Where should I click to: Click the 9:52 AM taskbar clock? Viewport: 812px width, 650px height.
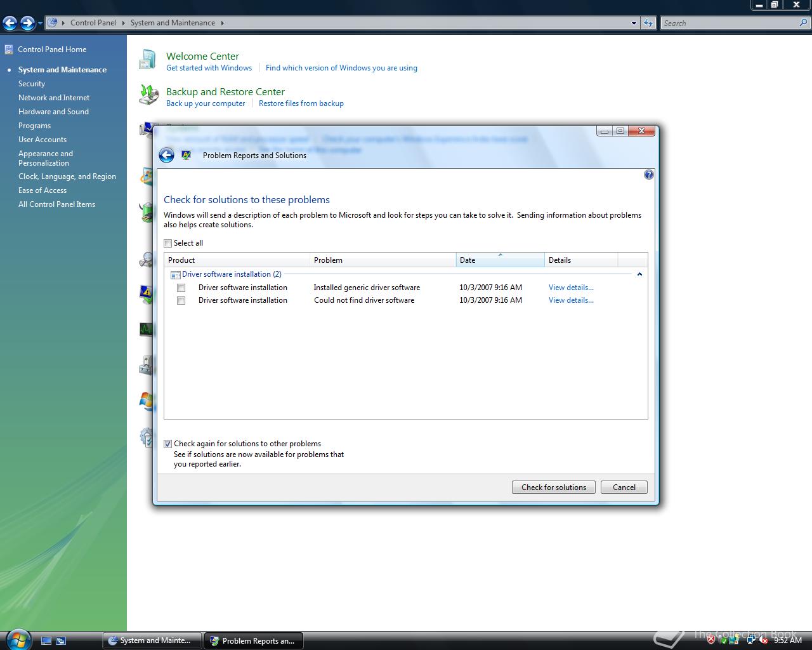(788, 640)
